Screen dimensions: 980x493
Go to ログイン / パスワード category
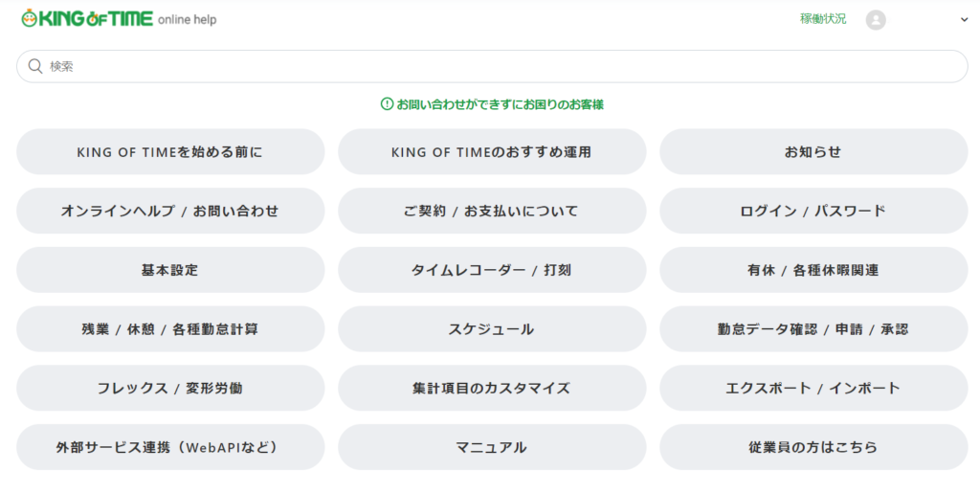tap(813, 211)
